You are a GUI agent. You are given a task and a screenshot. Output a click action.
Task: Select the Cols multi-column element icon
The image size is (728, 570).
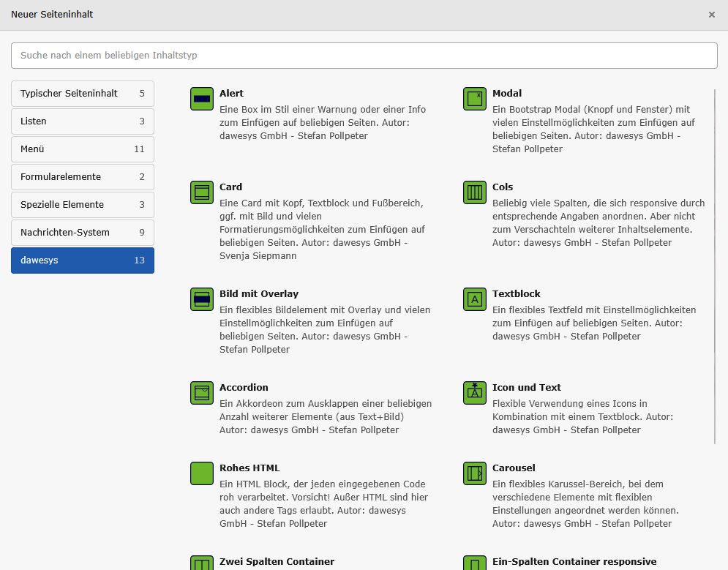(474, 192)
